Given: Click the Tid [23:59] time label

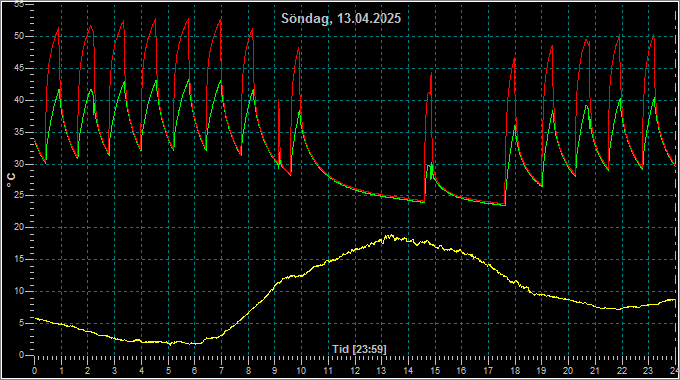Looking at the screenshot, I should (359, 349).
